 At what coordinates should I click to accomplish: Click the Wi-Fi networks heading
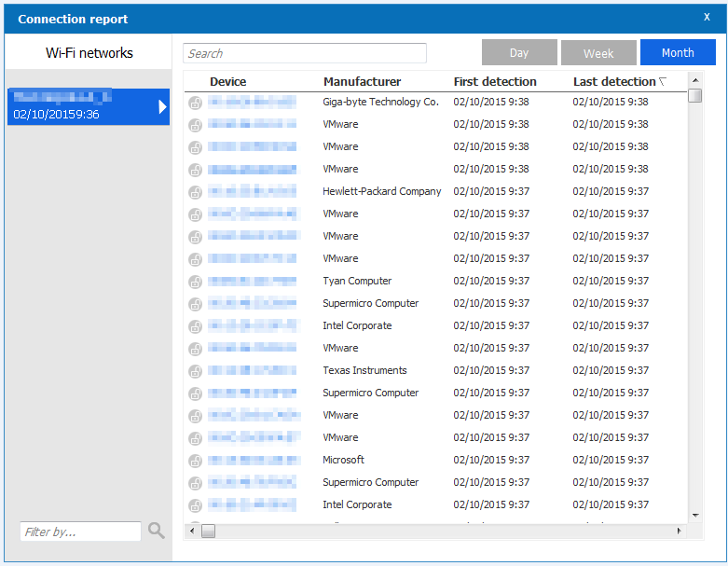89,53
